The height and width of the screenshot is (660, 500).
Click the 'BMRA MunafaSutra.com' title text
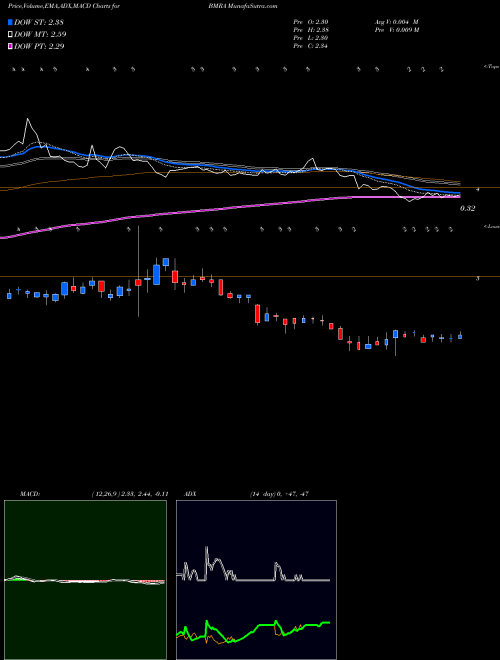[x=242, y=6]
